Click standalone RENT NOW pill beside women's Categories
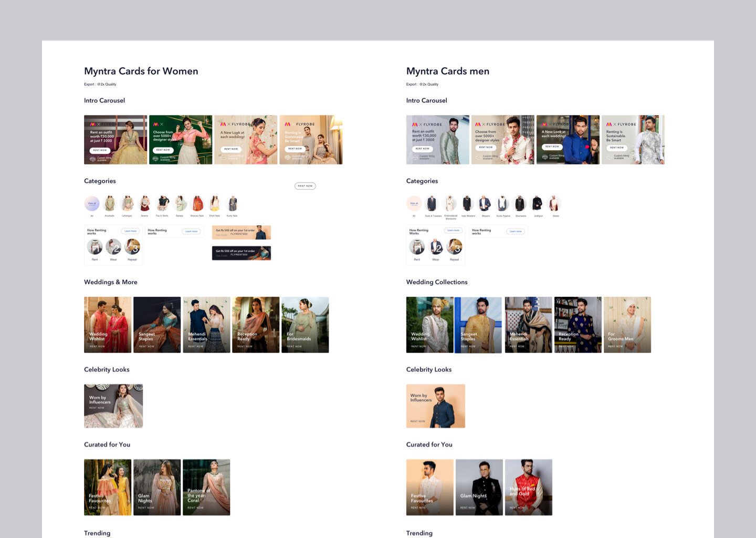Screen dimensions: 756x538 point(305,186)
